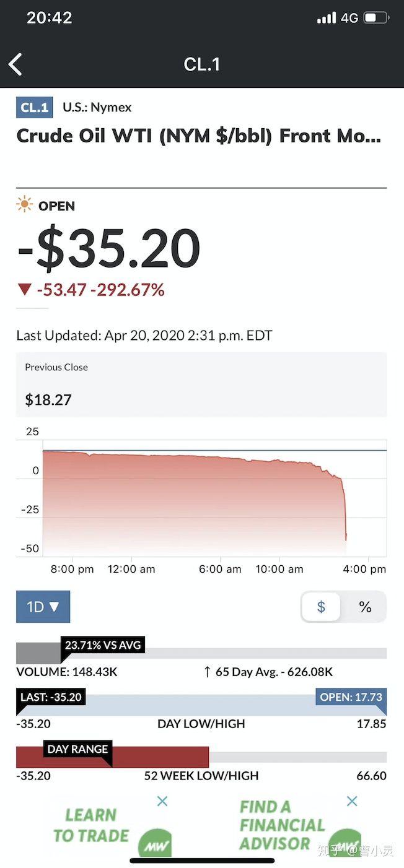Viewport: 404px width, 868px height.
Task: Tap the CL.1 ticker badge
Action: pos(35,107)
